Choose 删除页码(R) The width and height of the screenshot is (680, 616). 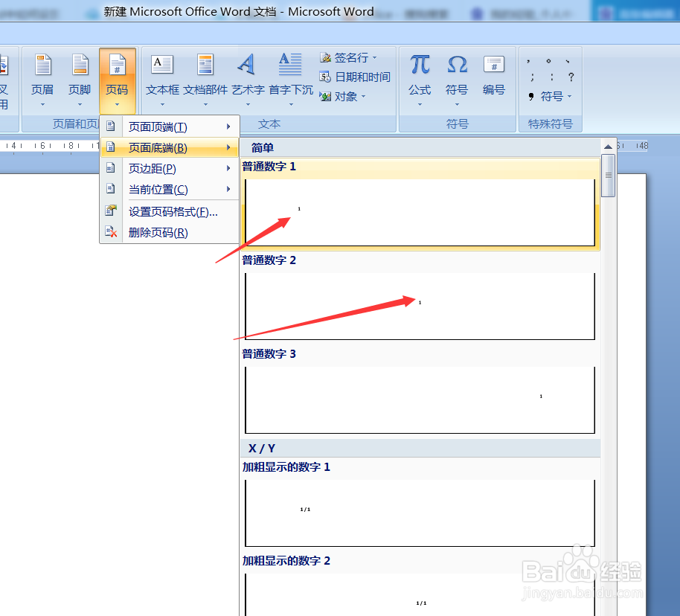click(170, 233)
